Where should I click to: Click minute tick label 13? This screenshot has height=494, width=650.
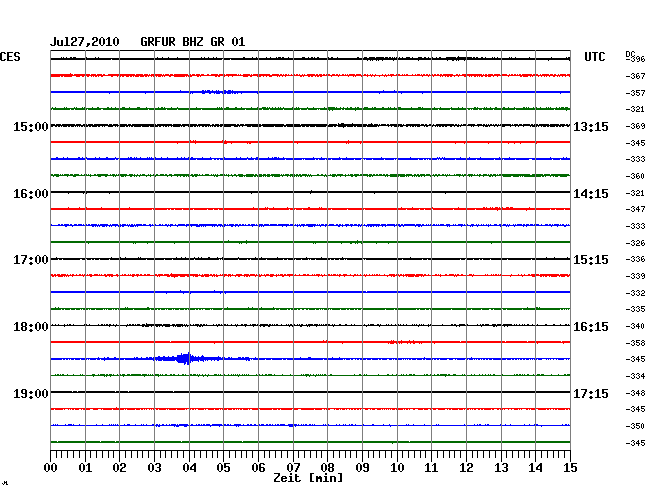501,467
